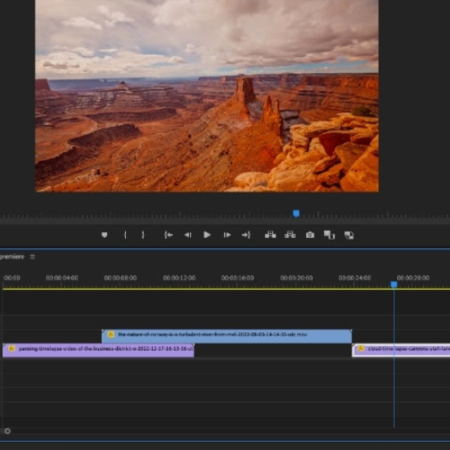Select the purple panning timelapse clip
450x450 pixels.
tap(98, 350)
